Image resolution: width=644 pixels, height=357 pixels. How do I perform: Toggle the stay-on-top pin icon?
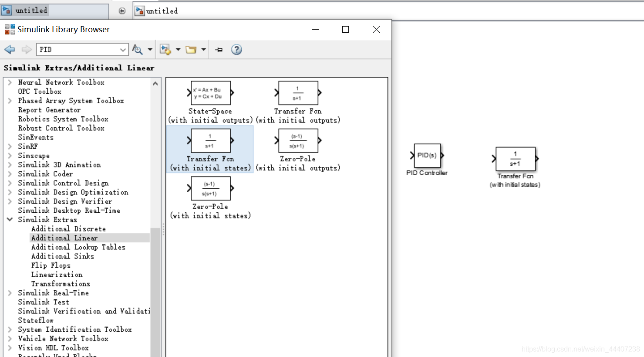click(x=219, y=50)
